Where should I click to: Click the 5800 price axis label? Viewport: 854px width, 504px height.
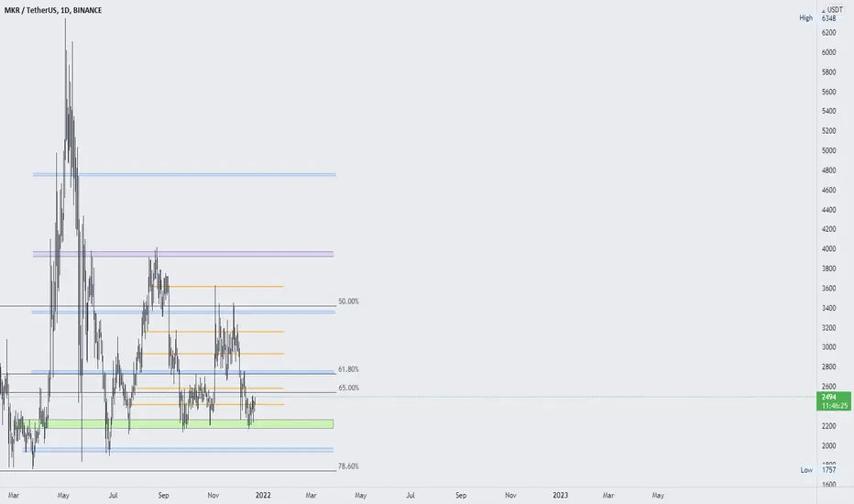tap(828, 71)
